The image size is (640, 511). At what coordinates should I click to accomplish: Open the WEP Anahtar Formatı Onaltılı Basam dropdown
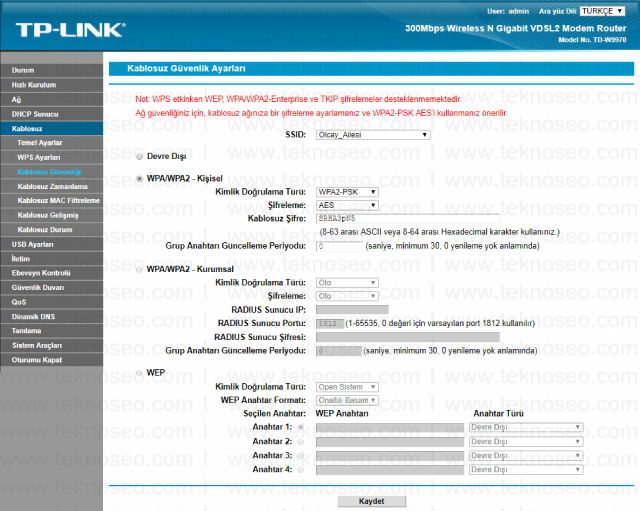click(x=347, y=400)
